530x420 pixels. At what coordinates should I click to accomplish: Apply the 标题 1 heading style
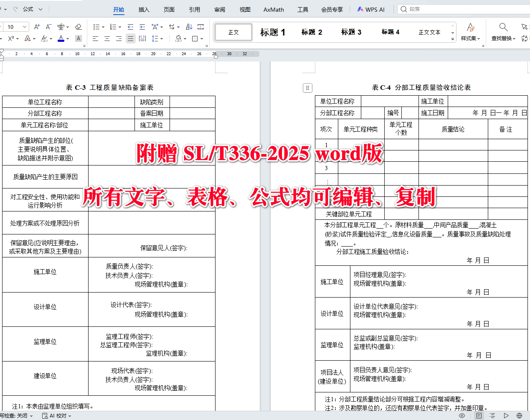coord(272,32)
